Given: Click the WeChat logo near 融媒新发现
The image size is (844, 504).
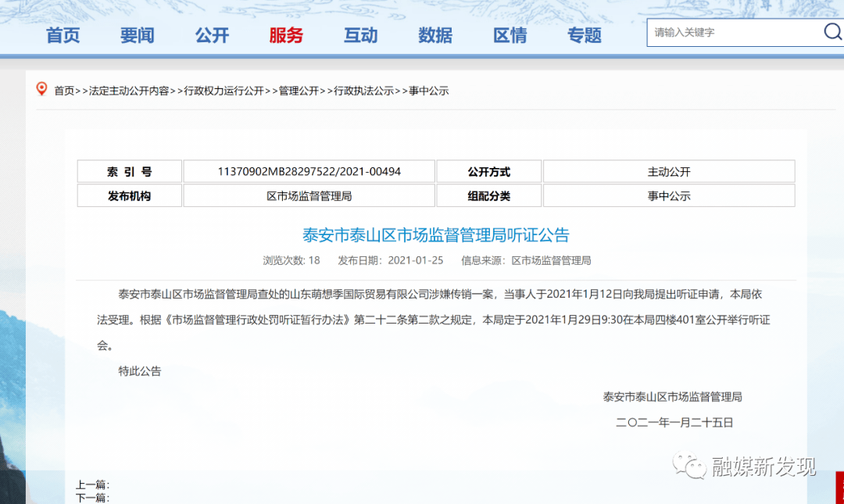Looking at the screenshot, I should tap(690, 466).
